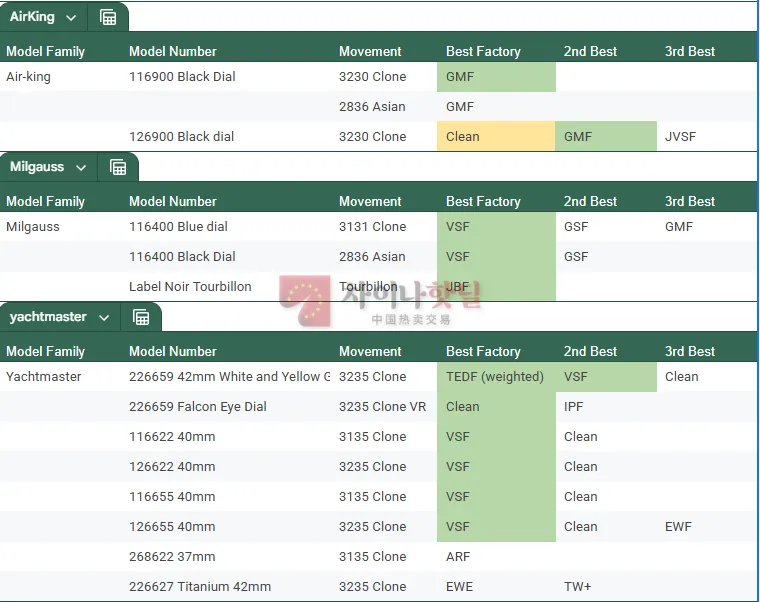
Task: Click the Model Family header in AirKing table
Action: click(x=46, y=51)
